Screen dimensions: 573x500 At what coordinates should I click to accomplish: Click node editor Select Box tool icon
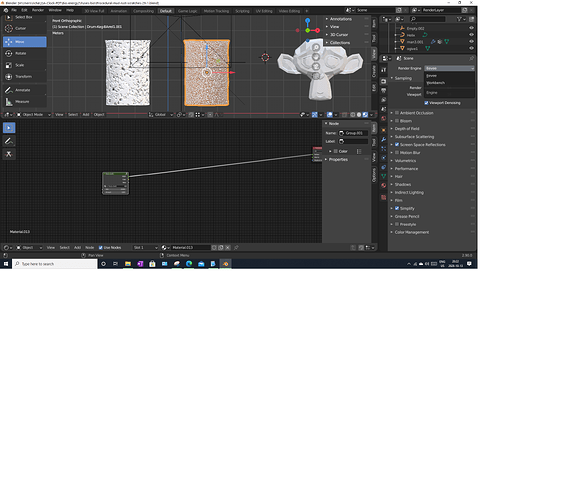tap(9, 128)
